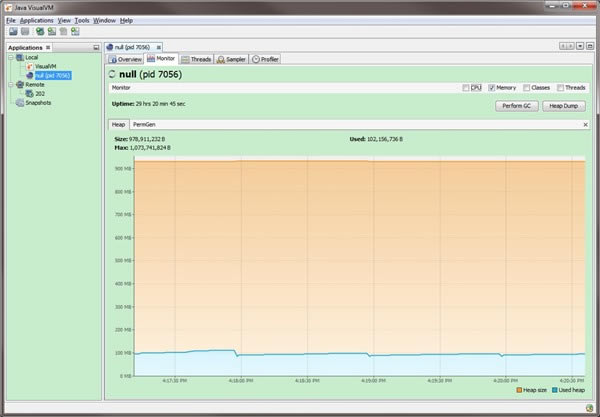The image size is (600, 417).
Task: Select the VisualVM application node
Action: (x=46, y=66)
